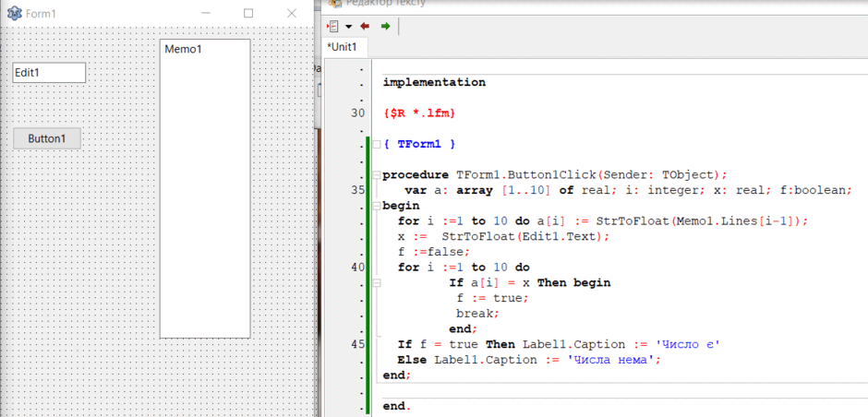Click 'f :=false;' line
868x417 pixels.
433,252
